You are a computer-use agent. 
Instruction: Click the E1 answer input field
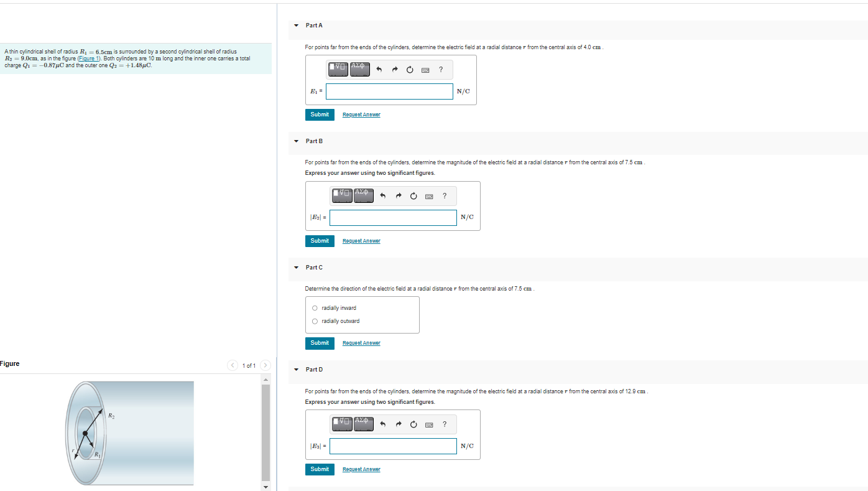coord(389,91)
